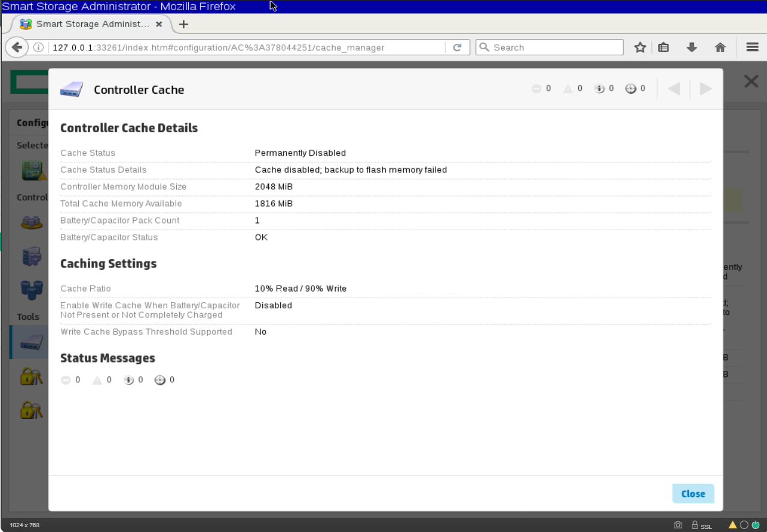
Task: Click the blue unassigned drives icon in sidebar
Action: [31, 290]
